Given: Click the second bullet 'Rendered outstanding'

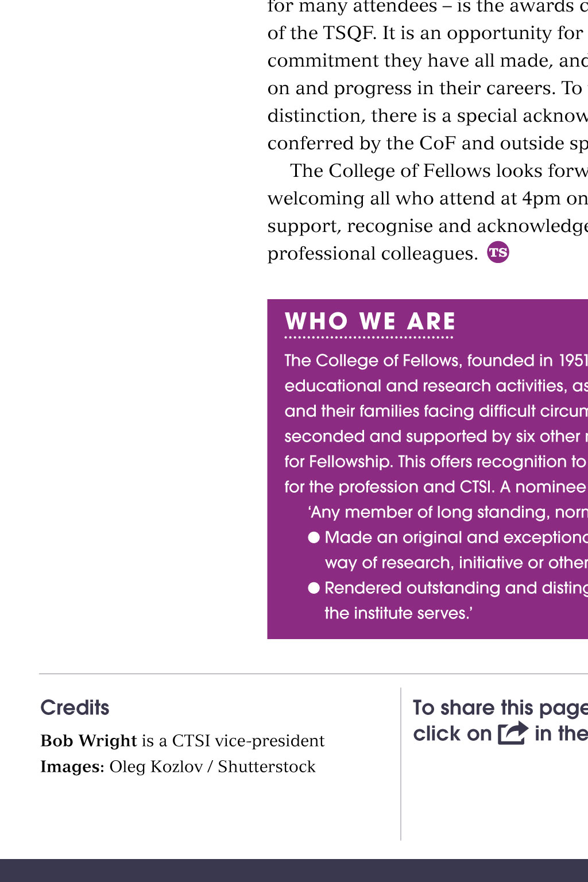Looking at the screenshot, I should pyautogui.click(x=448, y=588).
